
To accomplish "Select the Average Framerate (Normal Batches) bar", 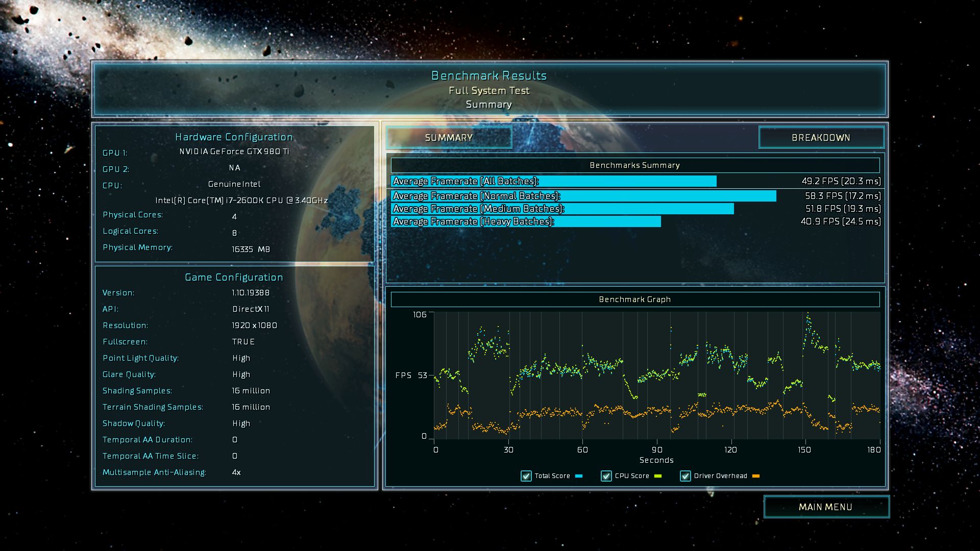I will click(583, 196).
